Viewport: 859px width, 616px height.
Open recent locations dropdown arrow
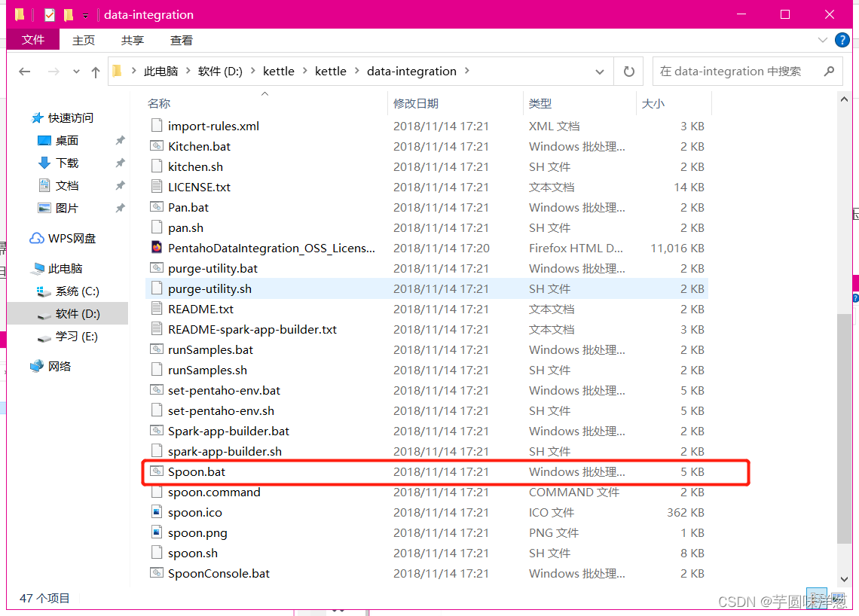coord(76,72)
